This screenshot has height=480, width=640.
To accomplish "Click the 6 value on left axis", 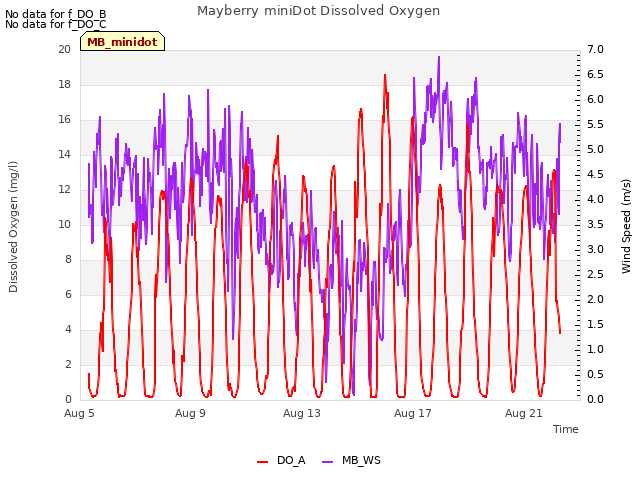I will tap(68, 295).
